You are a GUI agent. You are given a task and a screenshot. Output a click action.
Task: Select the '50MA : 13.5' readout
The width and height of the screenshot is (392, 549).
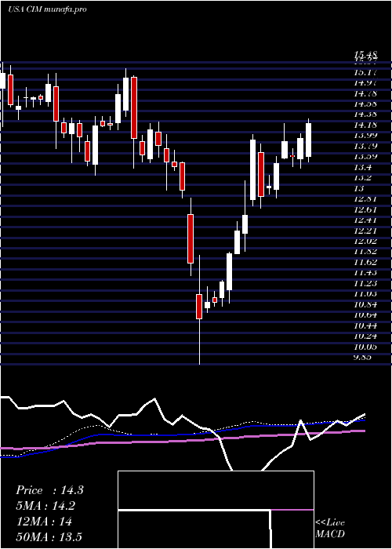[49, 536]
